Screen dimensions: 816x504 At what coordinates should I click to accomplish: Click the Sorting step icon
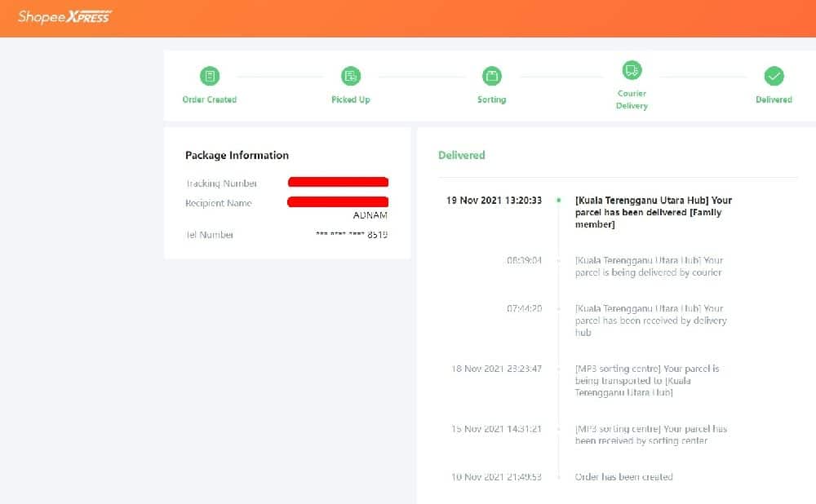491,76
